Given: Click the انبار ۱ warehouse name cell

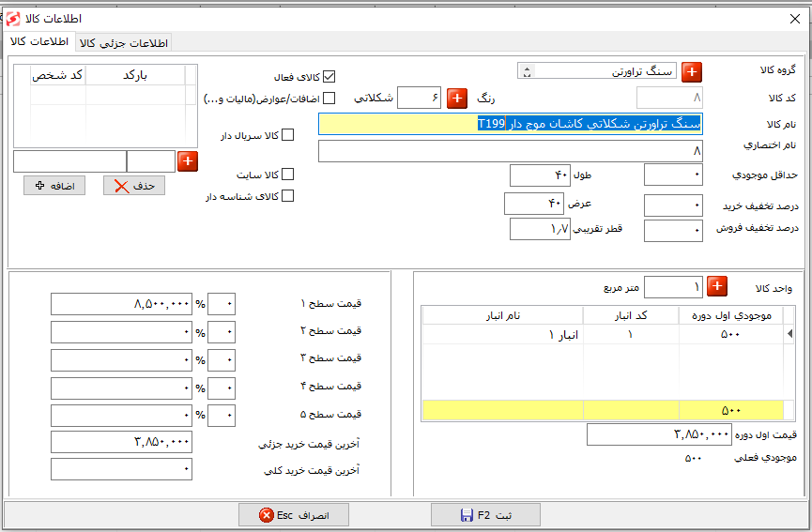Looking at the screenshot, I should click(x=503, y=335).
